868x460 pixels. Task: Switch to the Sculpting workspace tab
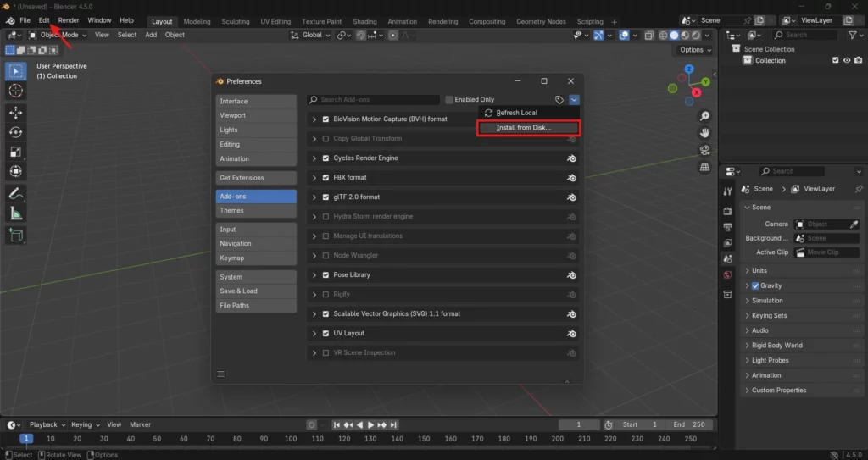click(x=236, y=21)
